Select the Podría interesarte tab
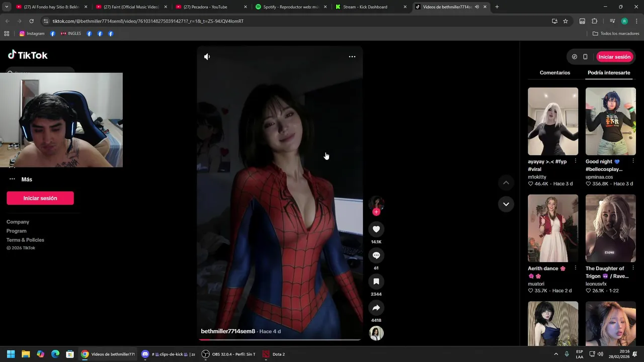Screen dimensions: 644x362 (x=609, y=73)
